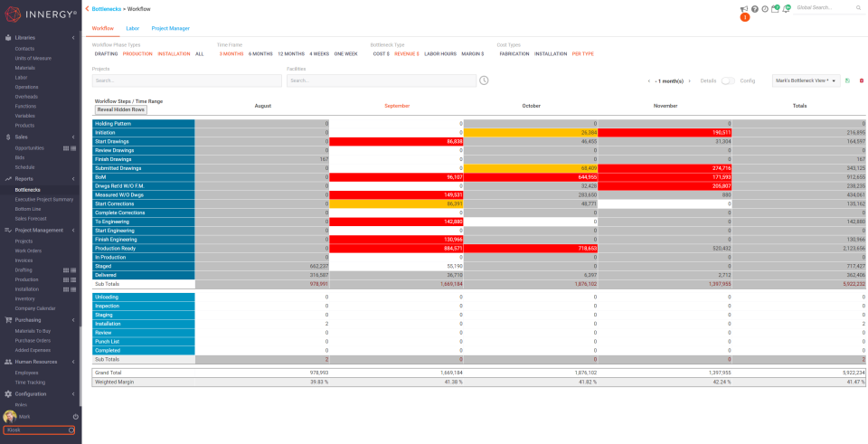The width and height of the screenshot is (868, 444).
Task: Click the Projects search input field
Action: point(187,80)
